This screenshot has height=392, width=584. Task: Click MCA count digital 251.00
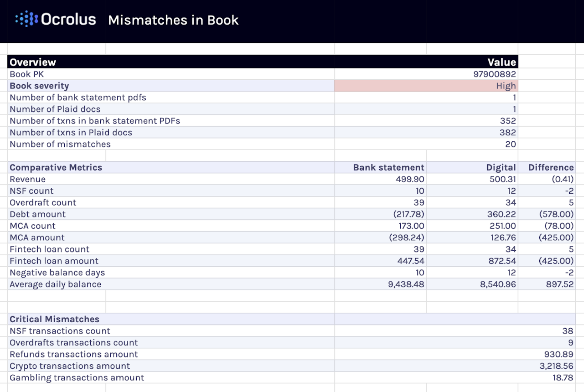point(503,226)
